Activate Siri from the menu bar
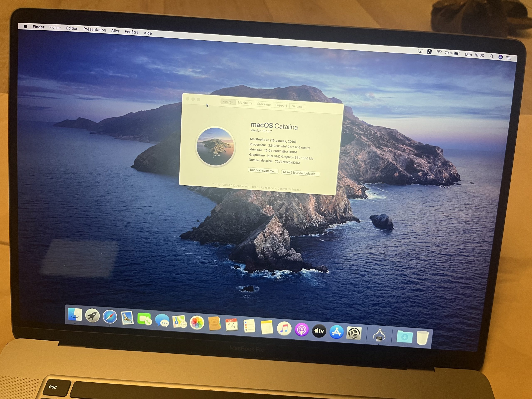532x399 pixels. (500, 57)
